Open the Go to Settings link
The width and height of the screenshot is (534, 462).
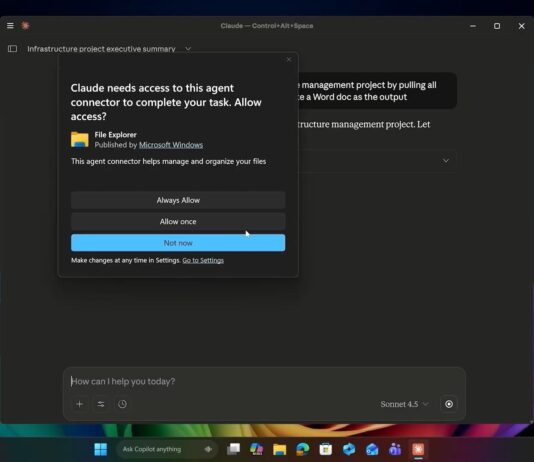tap(203, 260)
